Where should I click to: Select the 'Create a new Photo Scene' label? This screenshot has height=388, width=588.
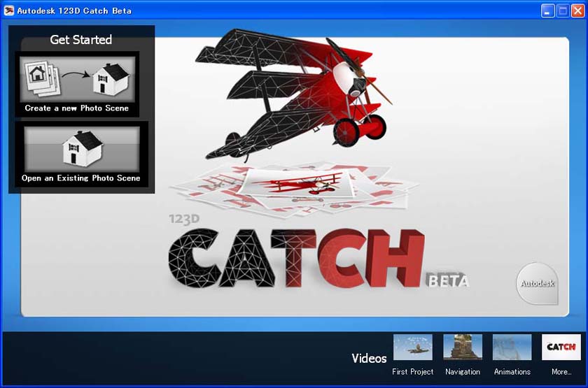[x=77, y=108]
